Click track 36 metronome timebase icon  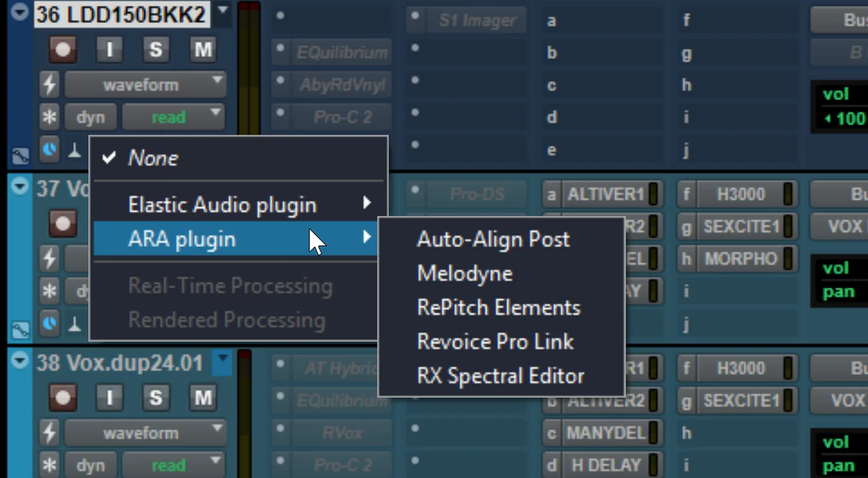75,151
